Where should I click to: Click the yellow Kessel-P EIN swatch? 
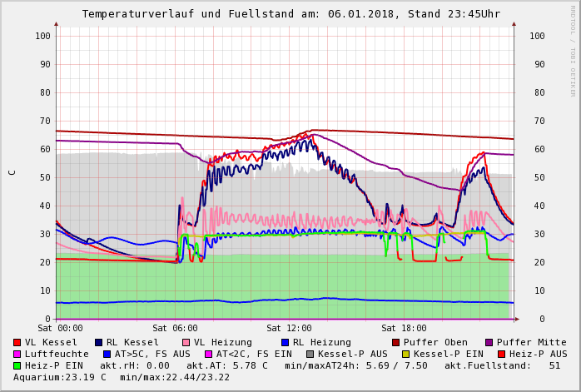406,355
